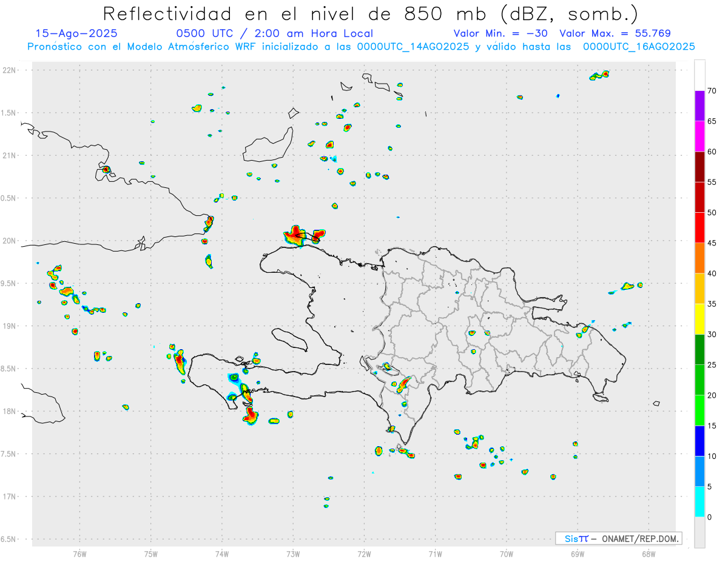Click the longitude axis label '75W'
This screenshot has width=728, height=562.
tap(150, 554)
